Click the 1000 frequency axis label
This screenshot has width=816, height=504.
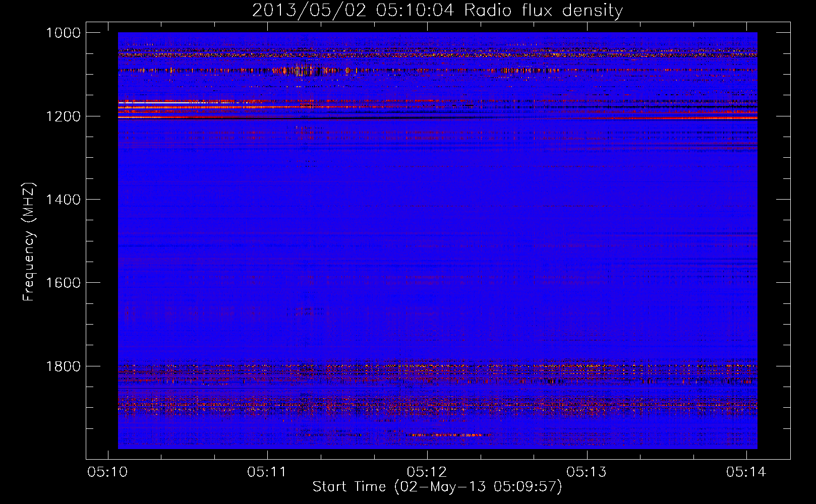coord(63,33)
